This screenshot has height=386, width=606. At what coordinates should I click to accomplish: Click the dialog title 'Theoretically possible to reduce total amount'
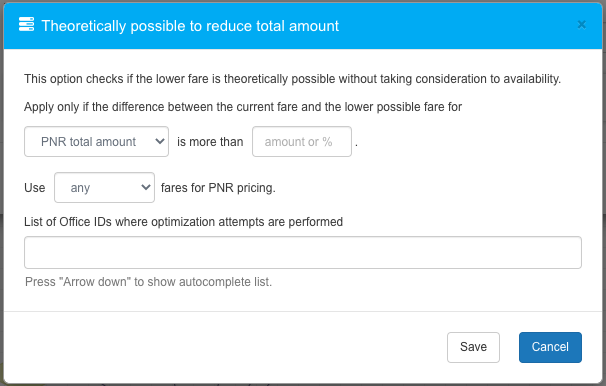tap(190, 26)
